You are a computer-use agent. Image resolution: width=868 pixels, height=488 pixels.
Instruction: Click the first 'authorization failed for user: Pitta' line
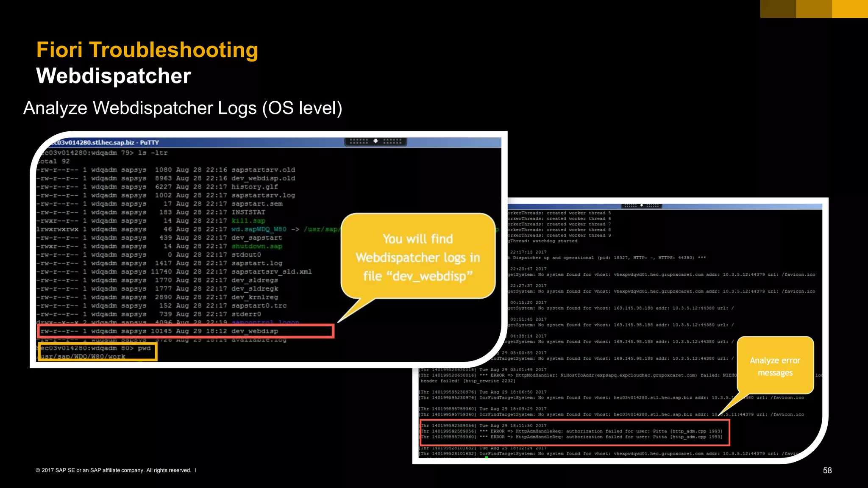(571, 431)
